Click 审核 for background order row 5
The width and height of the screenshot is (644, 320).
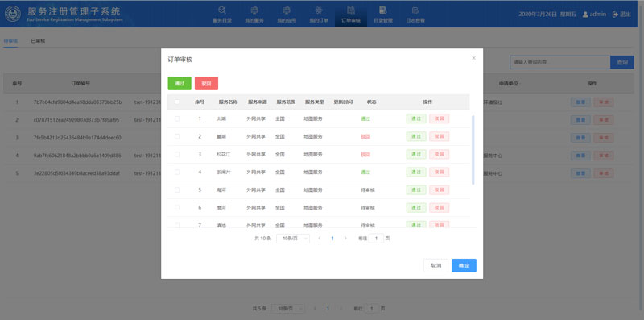[x=604, y=173]
